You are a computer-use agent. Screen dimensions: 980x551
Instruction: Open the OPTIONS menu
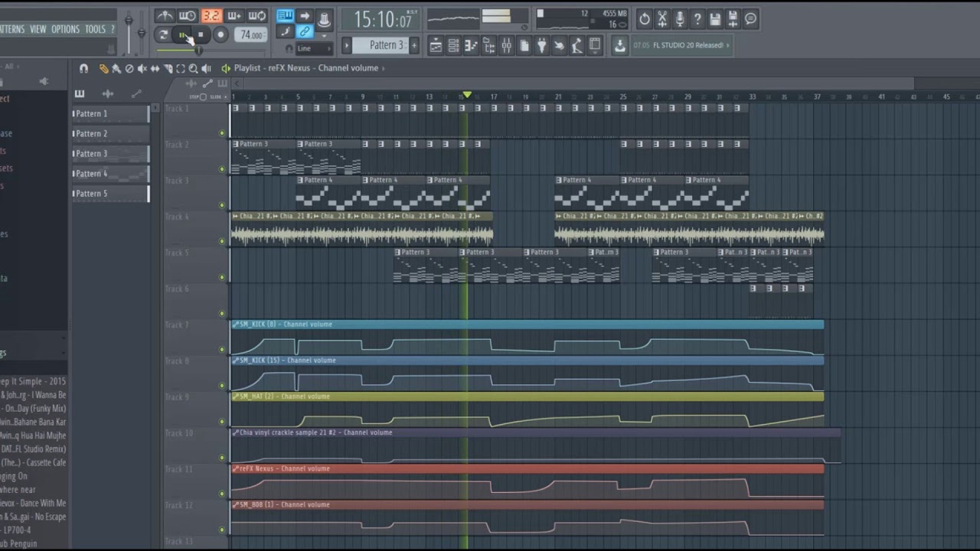65,29
